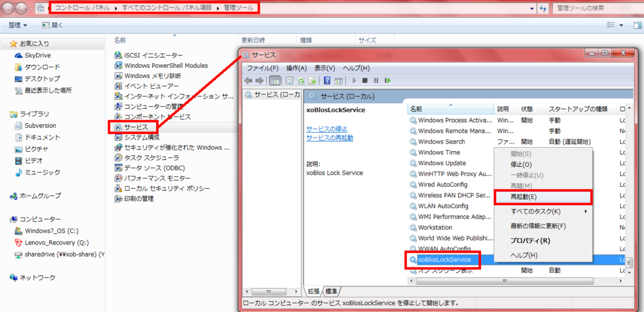Open すべてのタスク(K) submenu
Viewport: 644px width, 312px height.
(x=543, y=212)
